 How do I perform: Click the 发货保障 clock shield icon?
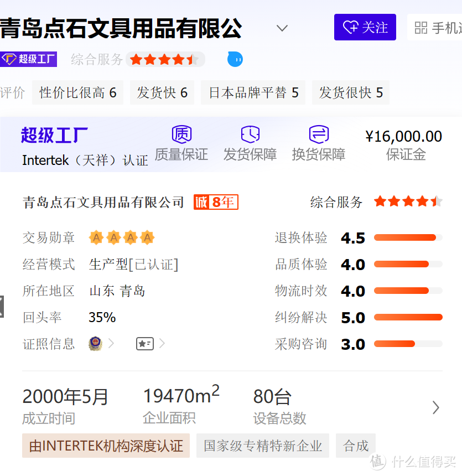coord(250,134)
